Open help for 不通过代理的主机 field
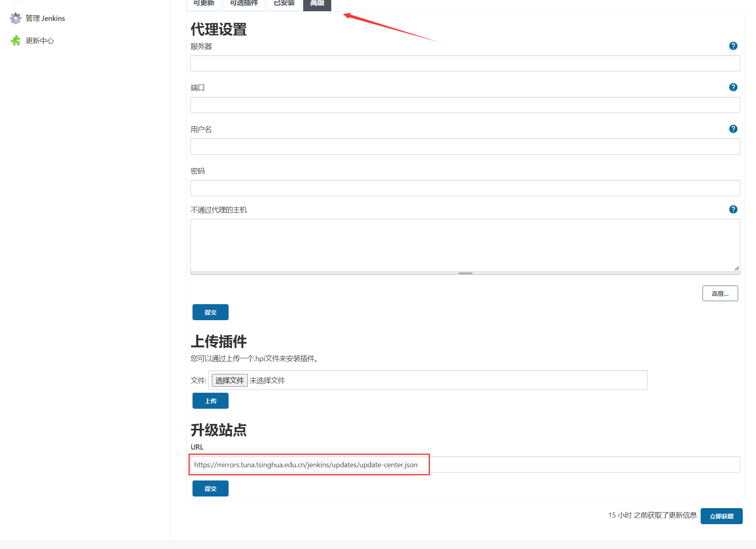Image resolution: width=756 pixels, height=549 pixels. [733, 210]
